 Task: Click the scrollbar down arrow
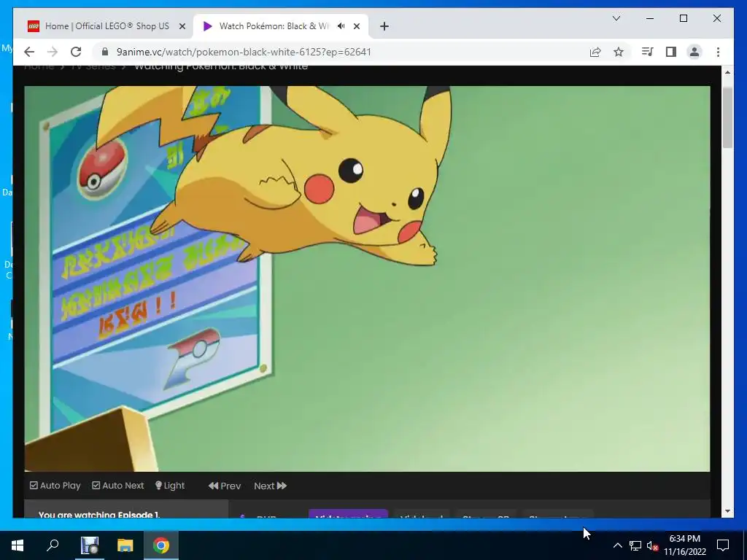pos(727,511)
